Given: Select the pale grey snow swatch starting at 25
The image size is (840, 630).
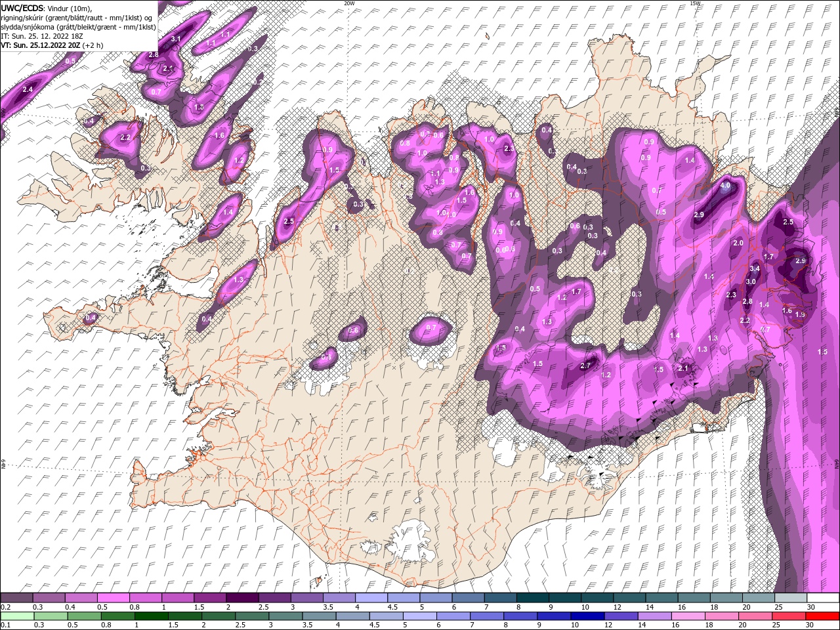Looking at the screenshot, I should 790,598.
